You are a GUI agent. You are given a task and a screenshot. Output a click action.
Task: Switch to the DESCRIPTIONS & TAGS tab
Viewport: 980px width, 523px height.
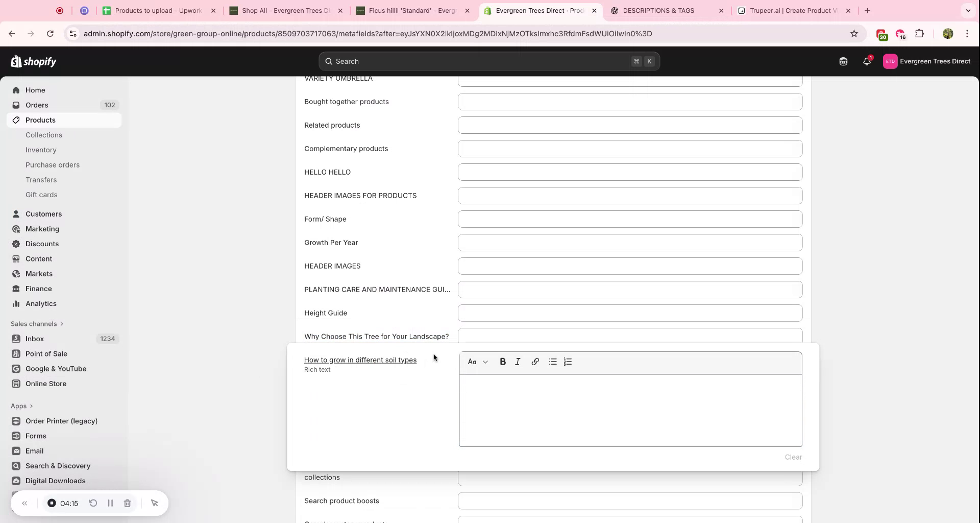(x=658, y=10)
